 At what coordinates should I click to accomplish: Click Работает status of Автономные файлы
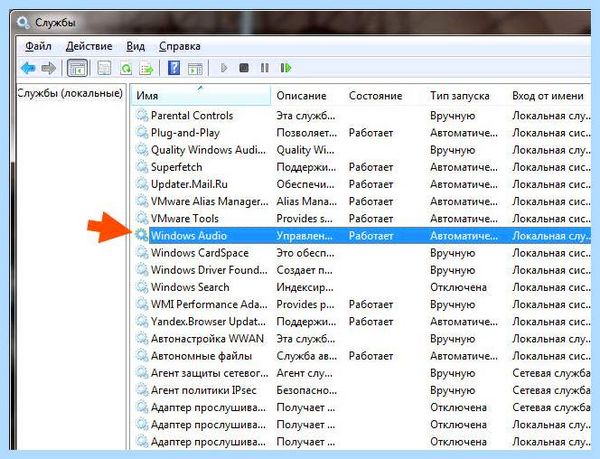pyautogui.click(x=371, y=356)
